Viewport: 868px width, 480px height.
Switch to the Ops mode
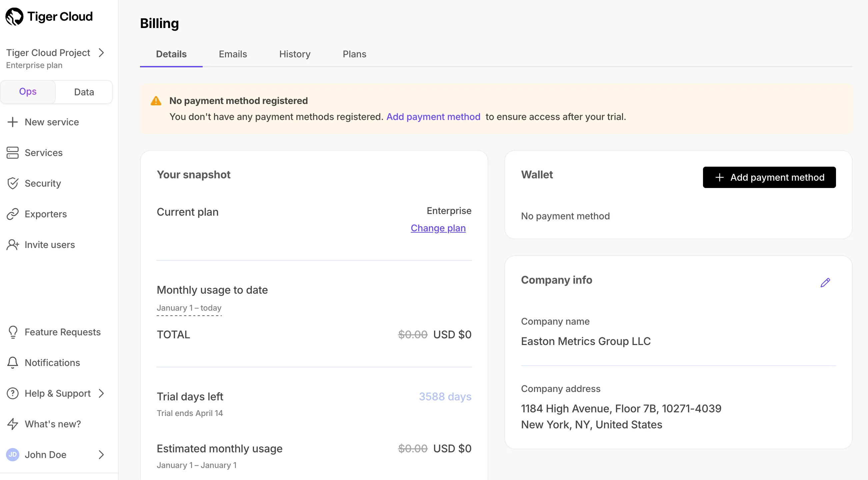click(x=28, y=92)
